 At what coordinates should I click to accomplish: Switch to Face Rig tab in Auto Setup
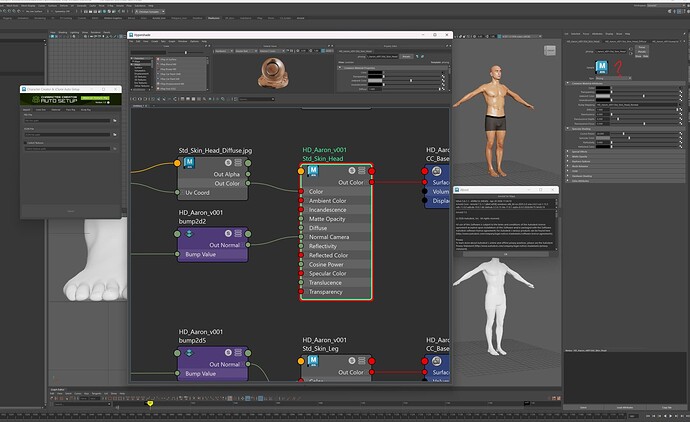click(70, 110)
